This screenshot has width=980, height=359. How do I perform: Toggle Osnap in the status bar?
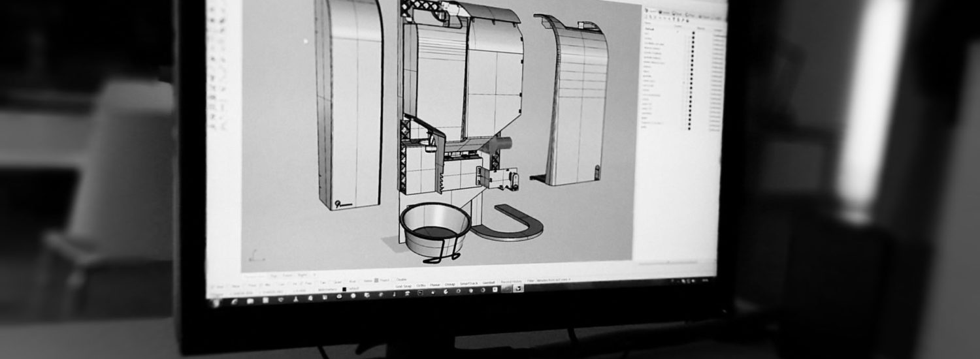tap(449, 285)
